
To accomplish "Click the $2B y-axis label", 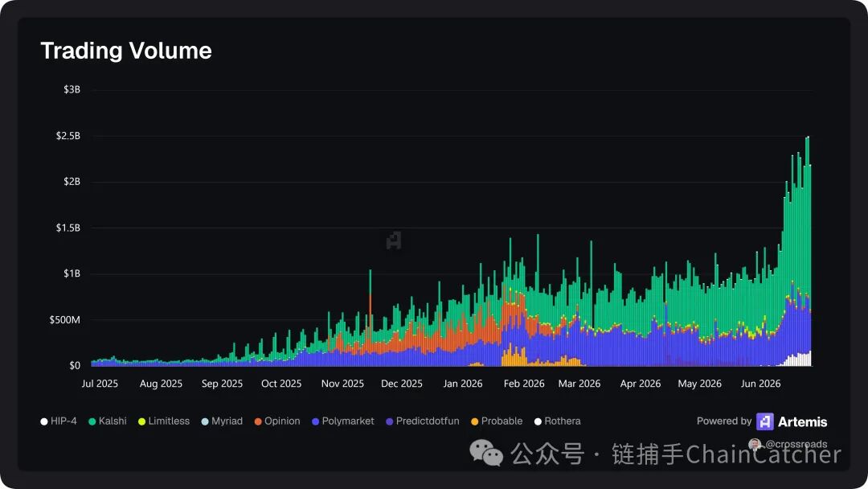I will [x=72, y=182].
